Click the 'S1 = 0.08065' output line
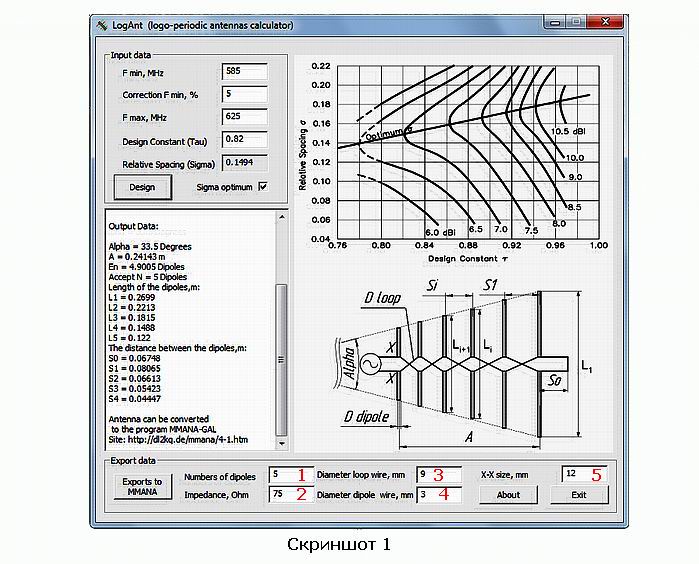Screen dimensions: 699x564 [134, 369]
